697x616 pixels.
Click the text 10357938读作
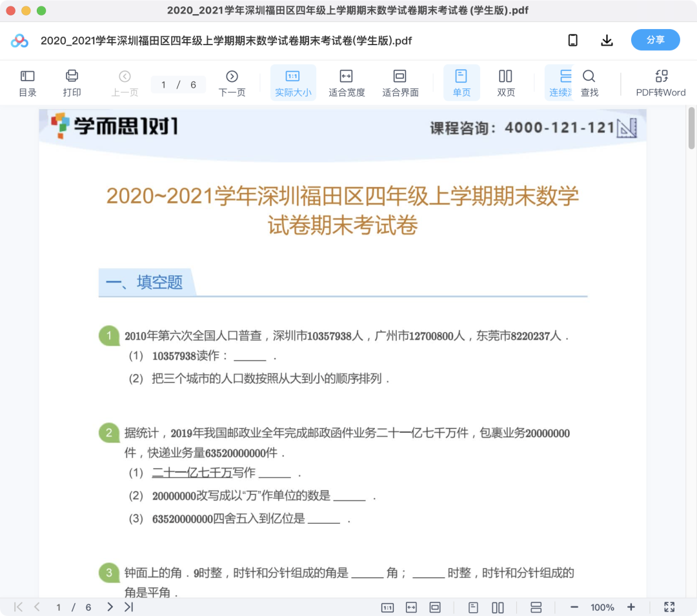[x=186, y=356]
